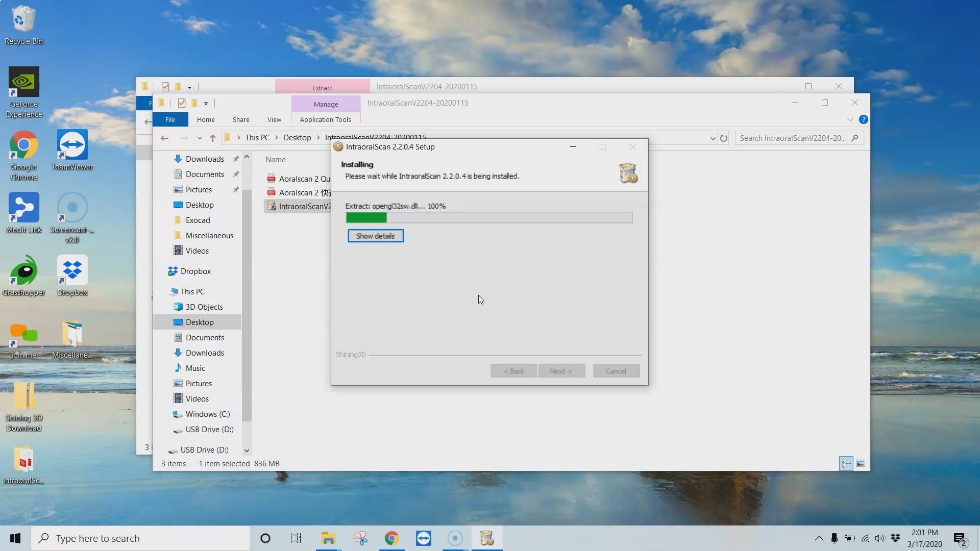Switch to Home ribbon tab
The height and width of the screenshot is (551, 980).
pos(206,119)
